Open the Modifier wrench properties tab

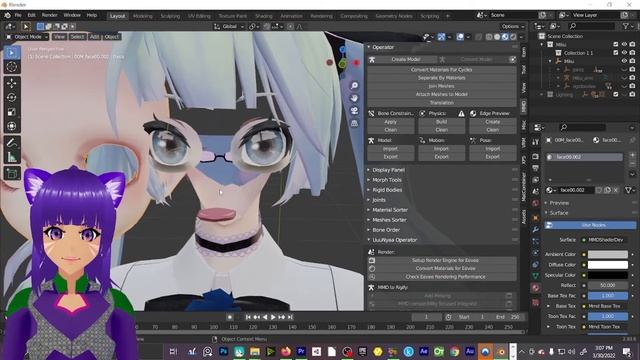pyautogui.click(x=536, y=230)
